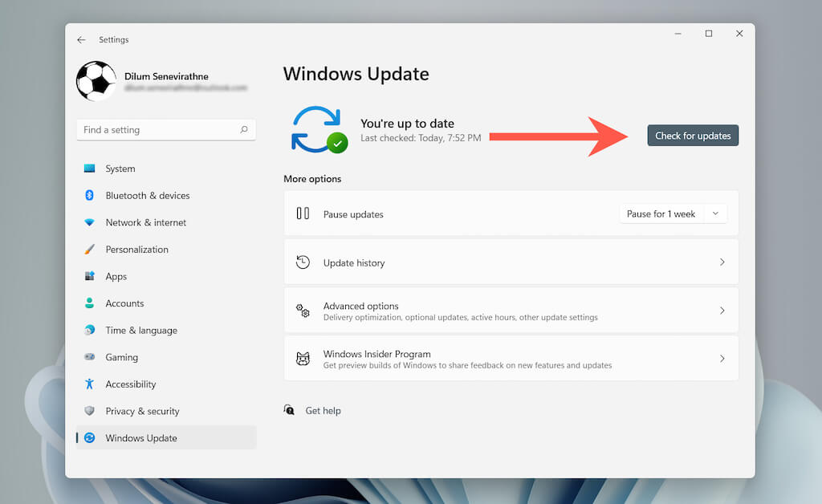Image resolution: width=822 pixels, height=504 pixels.
Task: Click the Bluetooth icon in sidebar
Action: click(x=90, y=195)
